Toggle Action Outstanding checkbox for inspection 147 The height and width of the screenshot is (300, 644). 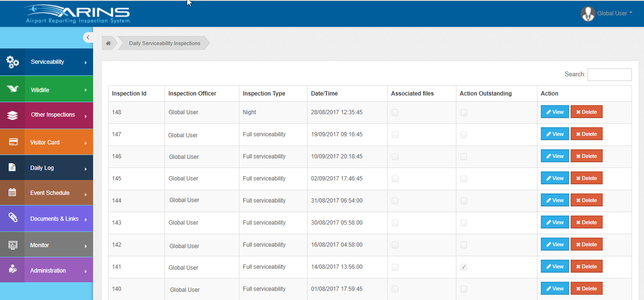tap(464, 134)
